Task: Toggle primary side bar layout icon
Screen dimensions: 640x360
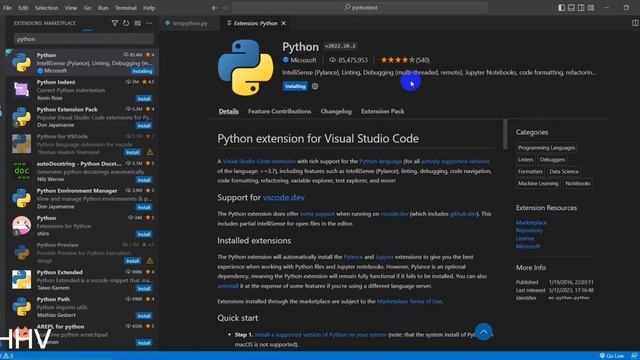Action: [x=562, y=7]
